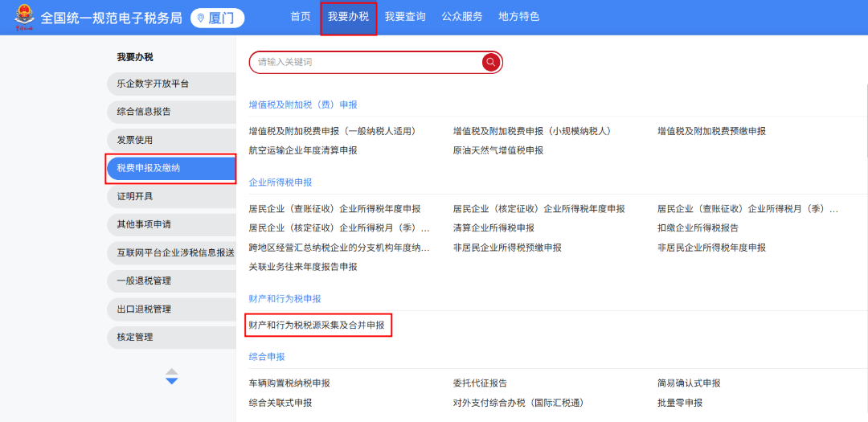
Task: Click 财产和行为税申报 section heading
Action: (285, 298)
